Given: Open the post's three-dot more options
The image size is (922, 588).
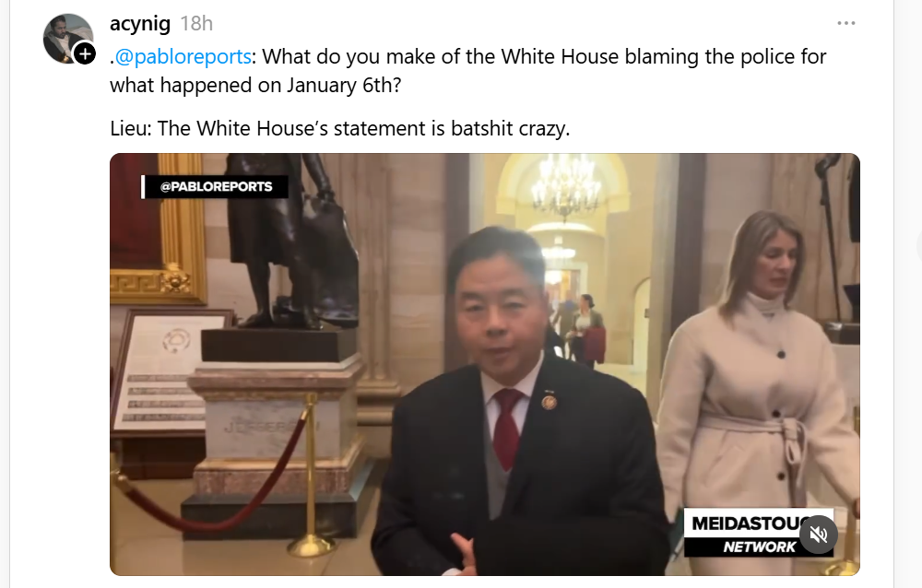Looking at the screenshot, I should [845, 23].
